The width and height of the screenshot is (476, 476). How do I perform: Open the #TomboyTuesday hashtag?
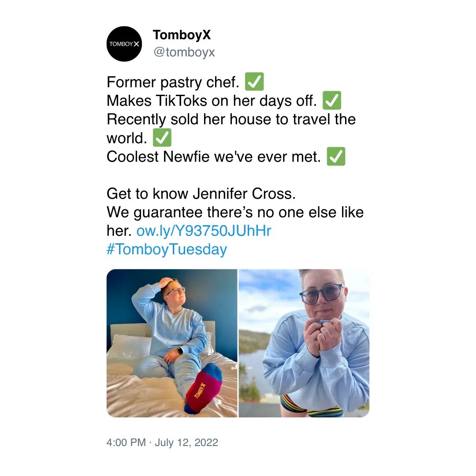click(167, 249)
